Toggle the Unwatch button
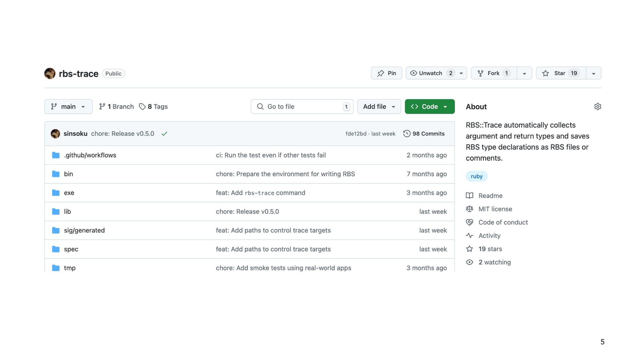The width and height of the screenshot is (644, 362). (431, 73)
